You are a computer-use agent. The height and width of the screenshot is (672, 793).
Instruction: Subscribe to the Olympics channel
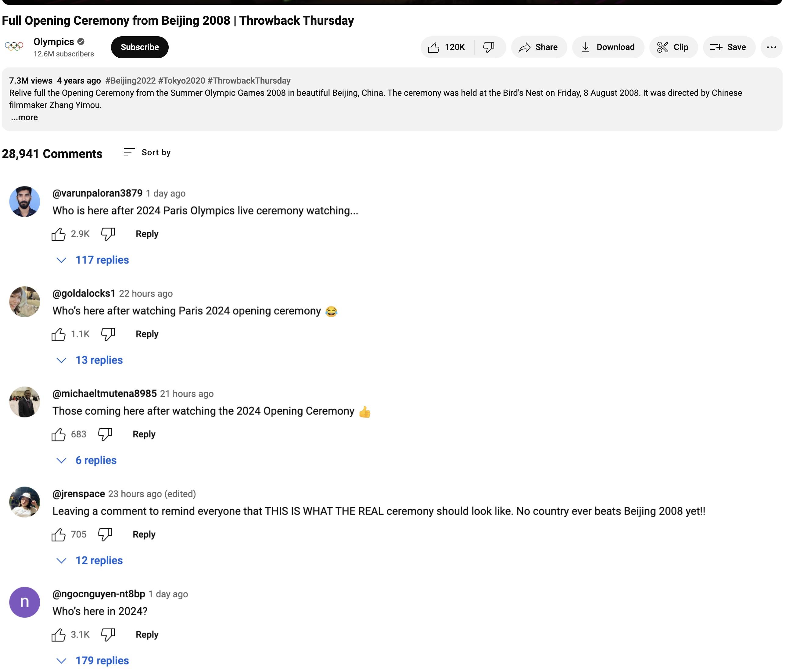tap(140, 47)
